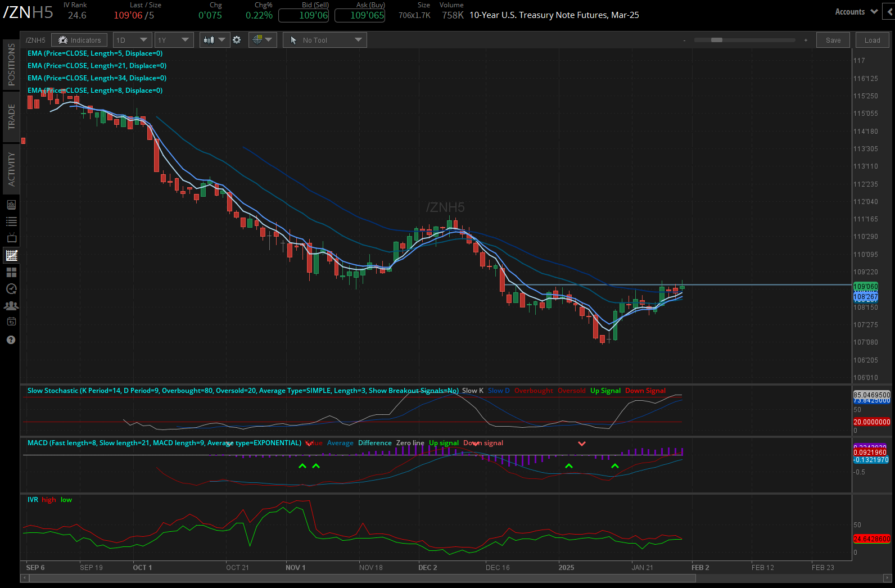Open the portfolio report icon in sidebar
Screen dimensions: 895x588
coord(11,205)
